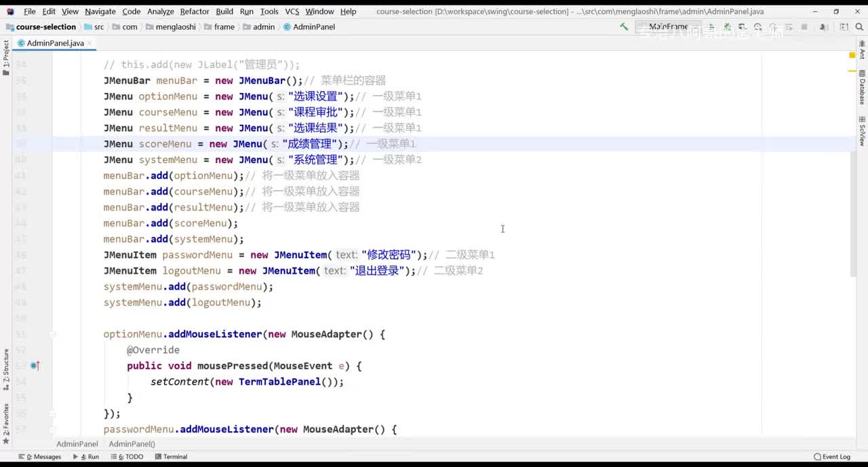This screenshot has height=467, width=868.
Task: Click the "修改密码" string literal
Action: (x=388, y=255)
